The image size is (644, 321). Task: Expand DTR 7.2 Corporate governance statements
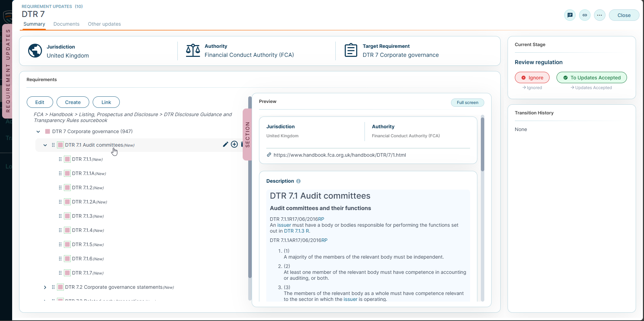[x=45, y=287]
